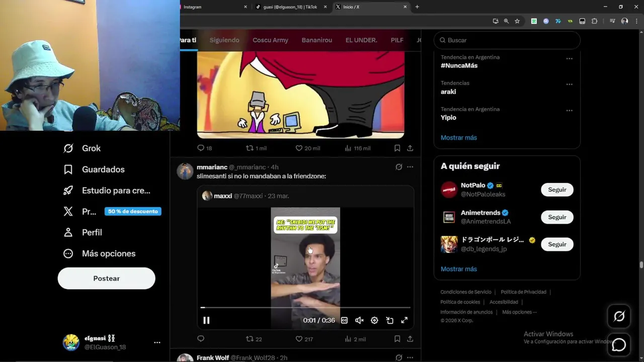This screenshot has height=362, width=644.
Task: Open Perfil in the sidebar
Action: pyautogui.click(x=83, y=232)
